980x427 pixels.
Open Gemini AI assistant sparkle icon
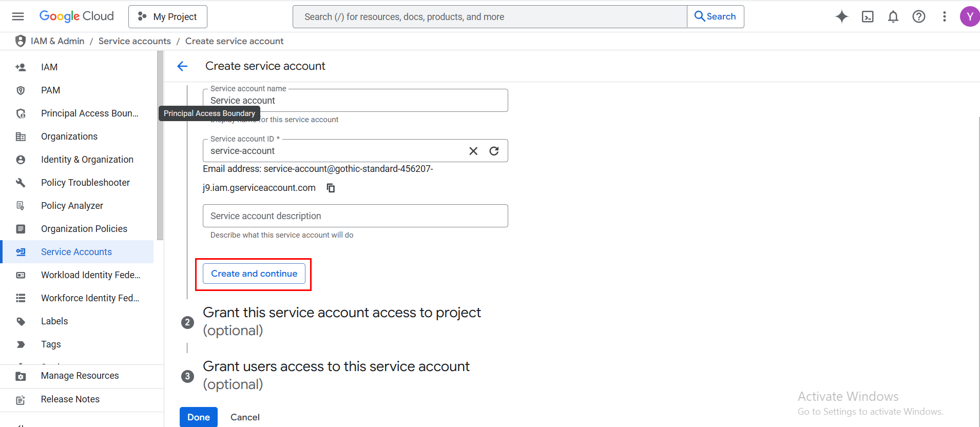(841, 16)
